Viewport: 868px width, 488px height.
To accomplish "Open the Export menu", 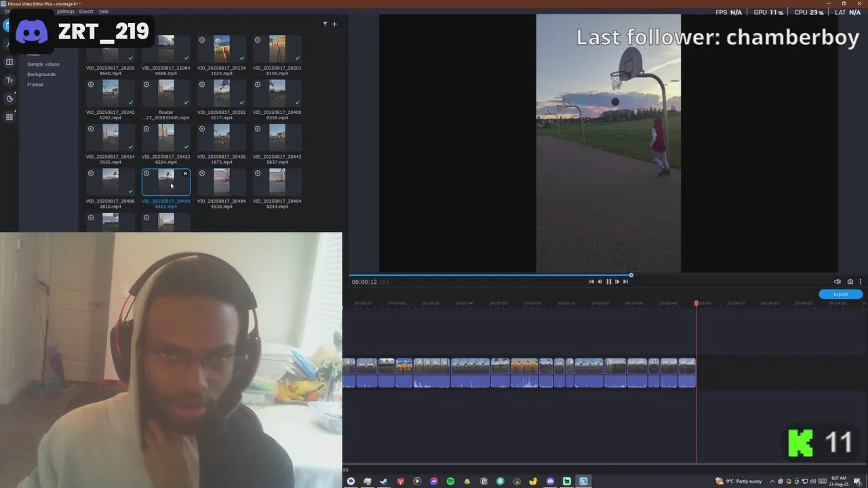I will [86, 12].
